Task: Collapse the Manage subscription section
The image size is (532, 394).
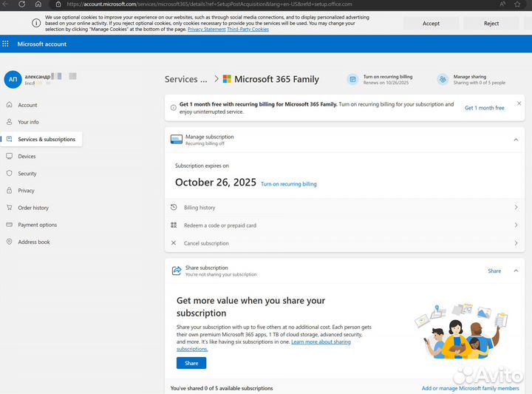Action: pyautogui.click(x=516, y=140)
